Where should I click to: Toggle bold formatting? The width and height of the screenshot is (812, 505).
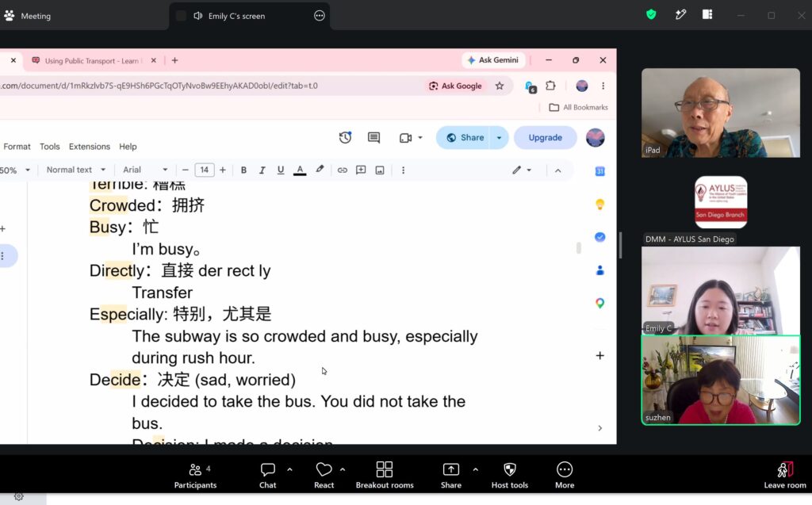(x=243, y=170)
